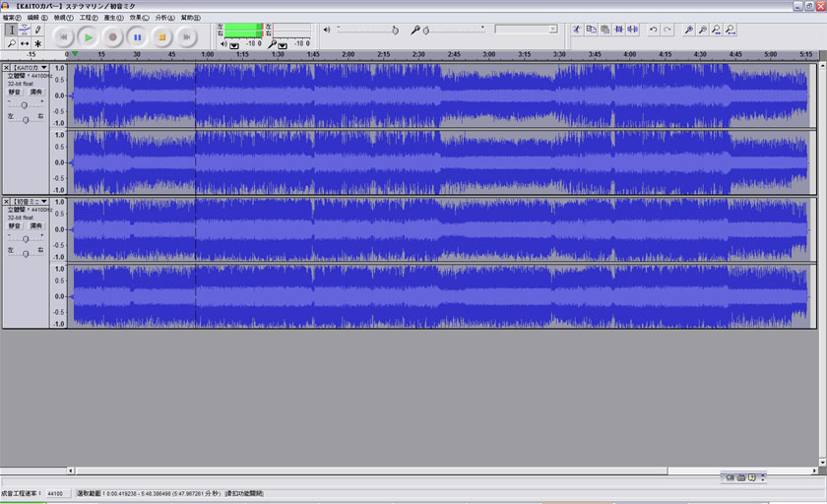Click the green playhead triangle on the ruler
Viewport: 827px width, 504px height.
[75, 54]
